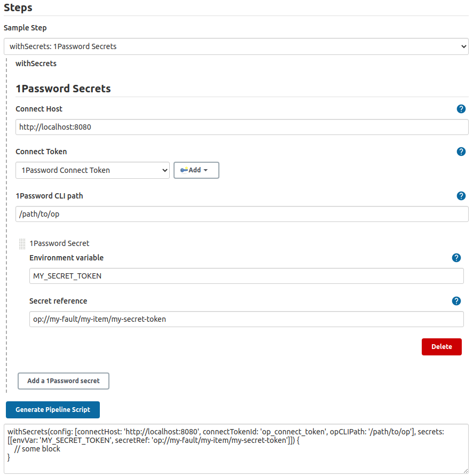Image resolution: width=473 pixels, height=476 pixels.
Task: Open the Add credentials menu
Action: point(196,170)
